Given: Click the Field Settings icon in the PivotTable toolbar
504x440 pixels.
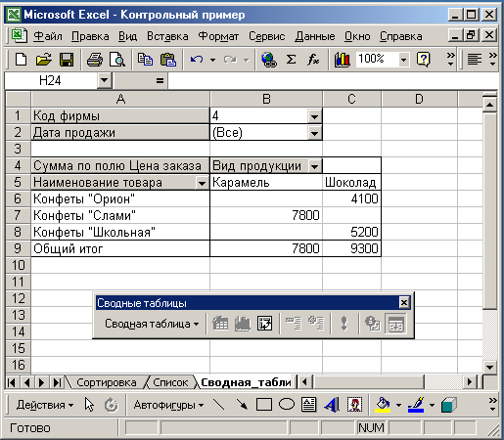Looking at the screenshot, I should pyautogui.click(x=372, y=324).
